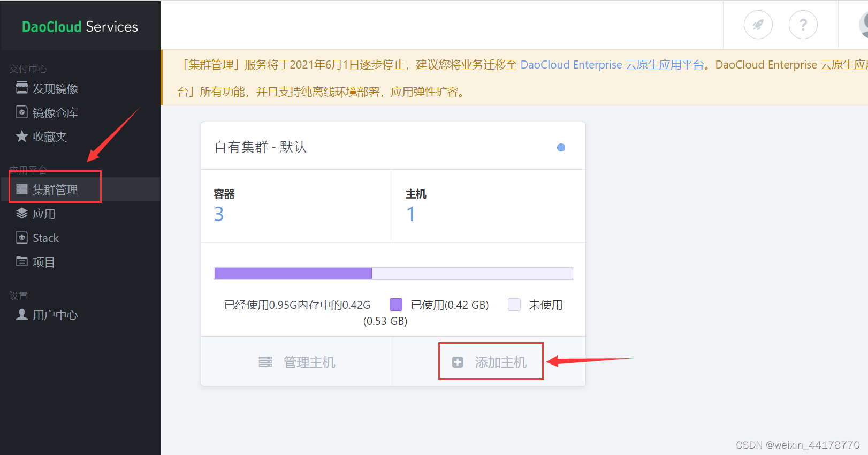Click the host count 1
Viewport: 868px width, 455px height.
tap(410, 214)
